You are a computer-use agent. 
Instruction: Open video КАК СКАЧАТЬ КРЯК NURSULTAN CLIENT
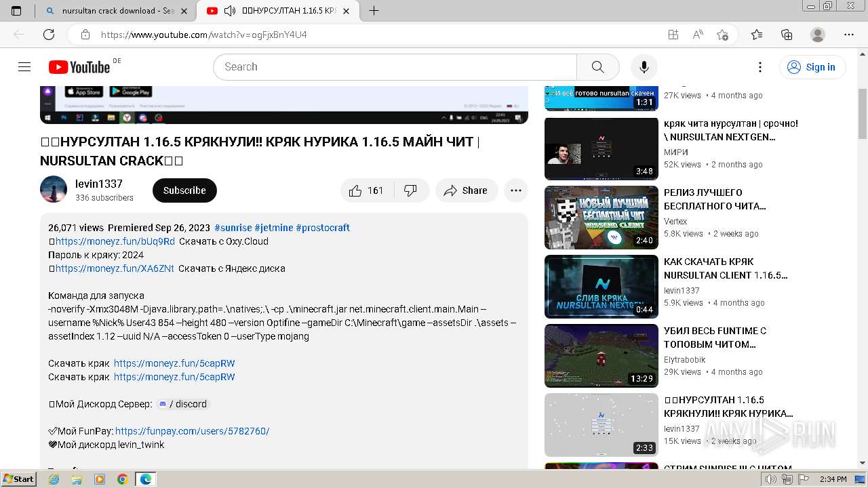tap(726, 268)
